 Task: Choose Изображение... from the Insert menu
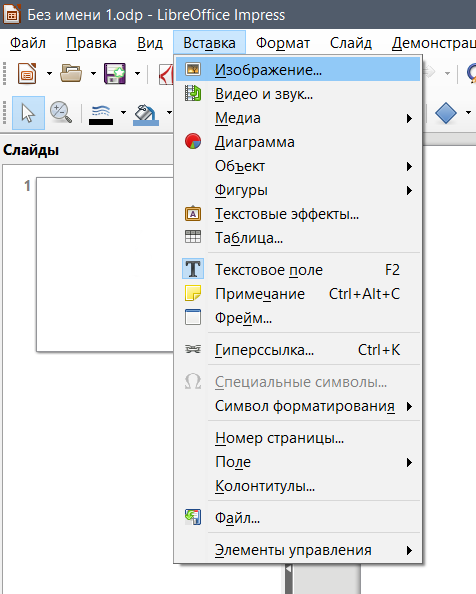click(x=298, y=70)
